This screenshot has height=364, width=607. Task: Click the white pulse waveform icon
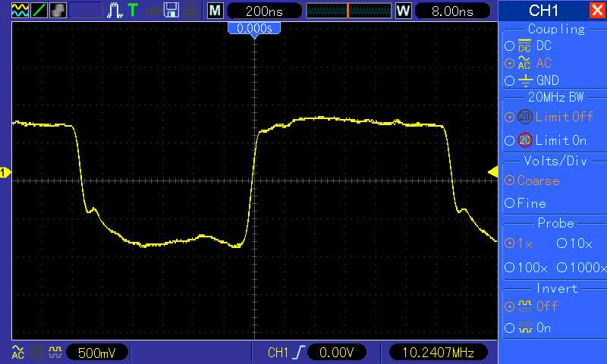(115, 11)
